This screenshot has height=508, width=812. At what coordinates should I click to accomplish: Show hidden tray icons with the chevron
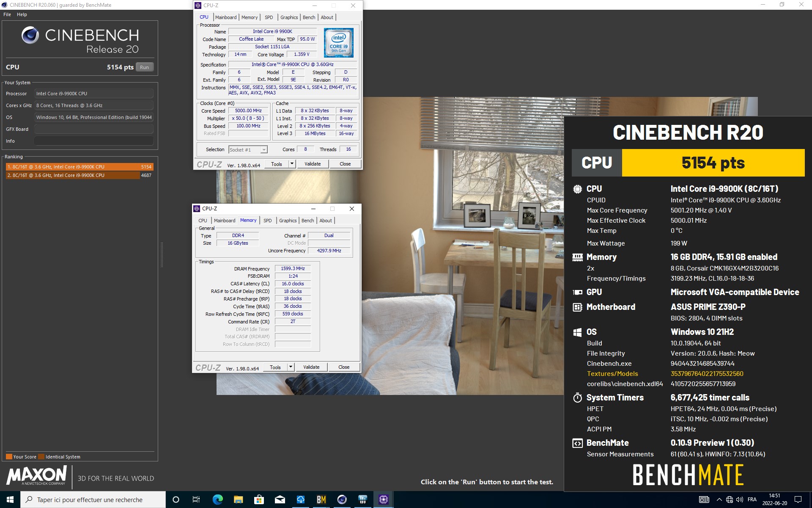[x=719, y=500]
